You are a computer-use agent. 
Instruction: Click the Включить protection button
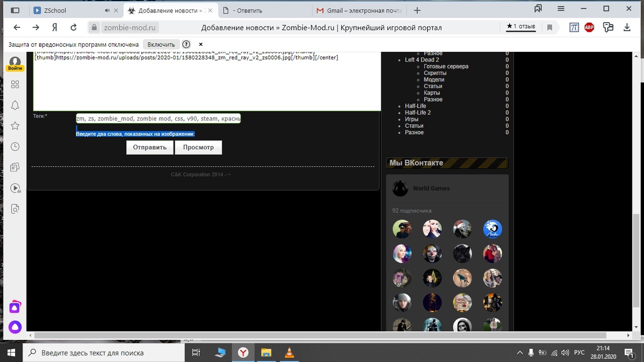point(161,44)
